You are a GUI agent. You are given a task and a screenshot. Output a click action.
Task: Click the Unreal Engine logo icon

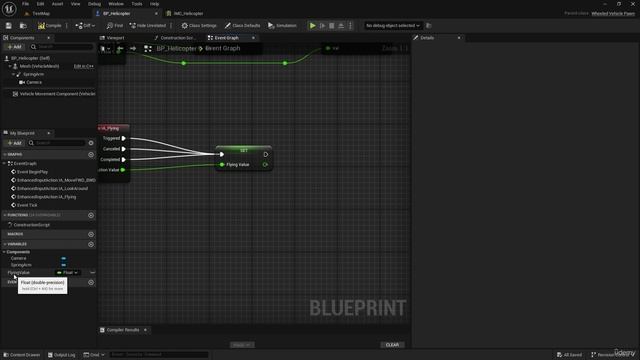coord(9,9)
